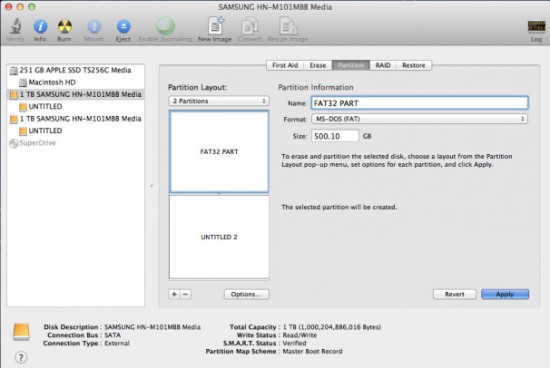Select 251 GB APPLE SSD TS256C Media

75,70
